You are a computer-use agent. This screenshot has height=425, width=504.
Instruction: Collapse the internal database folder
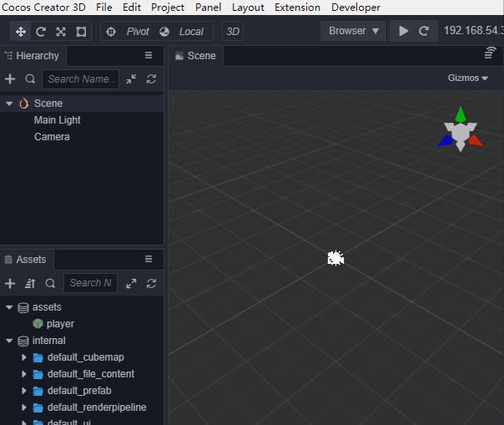(9, 341)
